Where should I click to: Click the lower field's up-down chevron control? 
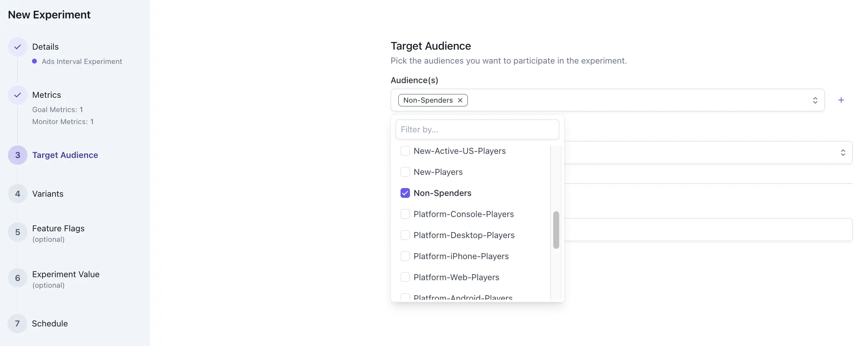coord(843,152)
